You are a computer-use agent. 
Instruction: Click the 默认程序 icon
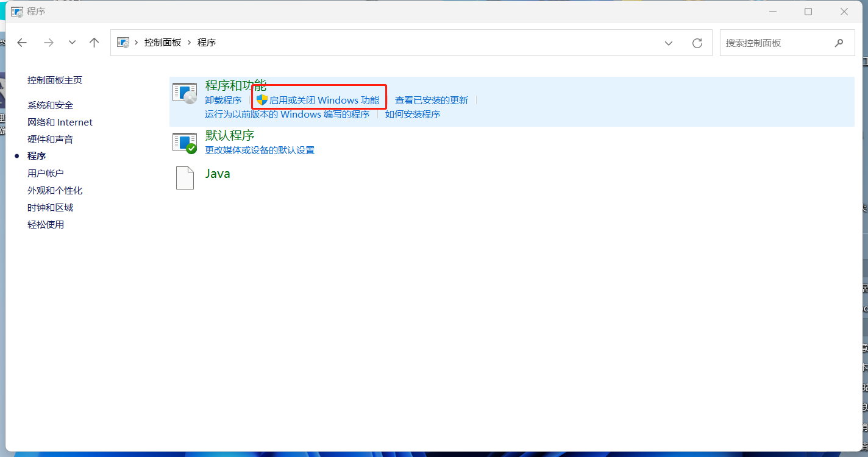point(185,143)
